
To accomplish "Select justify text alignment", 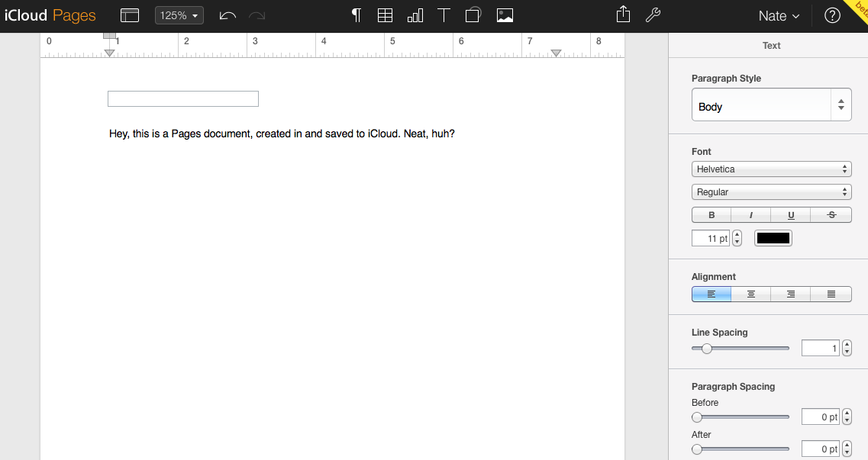I will click(831, 294).
